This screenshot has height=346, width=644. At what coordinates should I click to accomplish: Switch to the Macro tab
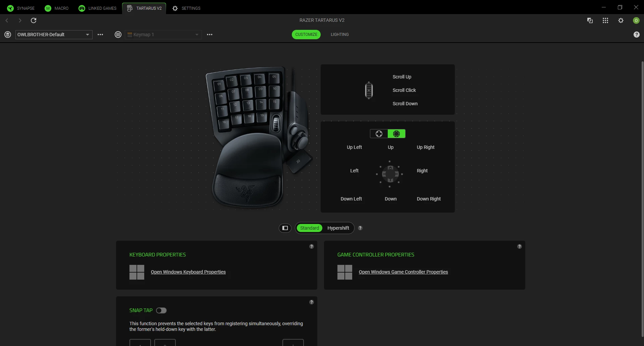(57, 8)
